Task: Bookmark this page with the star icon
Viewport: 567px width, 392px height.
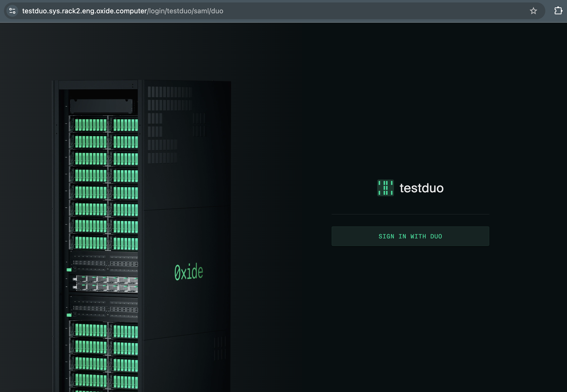Action: [533, 11]
